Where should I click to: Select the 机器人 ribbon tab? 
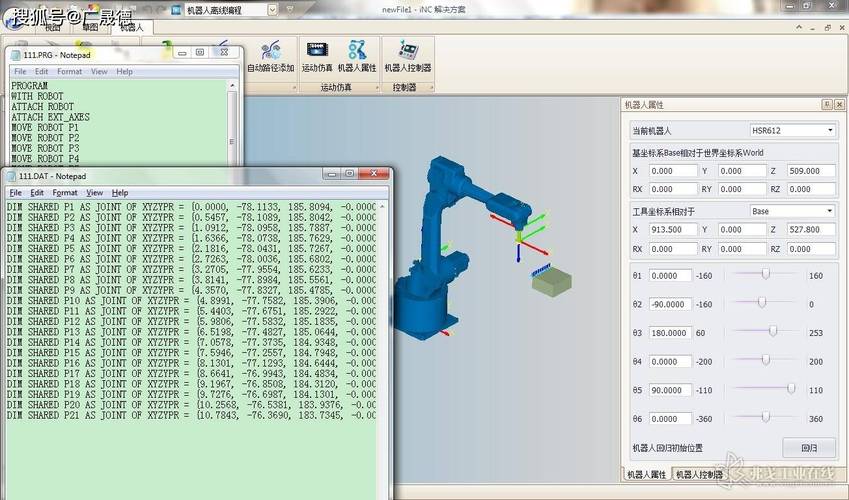click(x=132, y=27)
